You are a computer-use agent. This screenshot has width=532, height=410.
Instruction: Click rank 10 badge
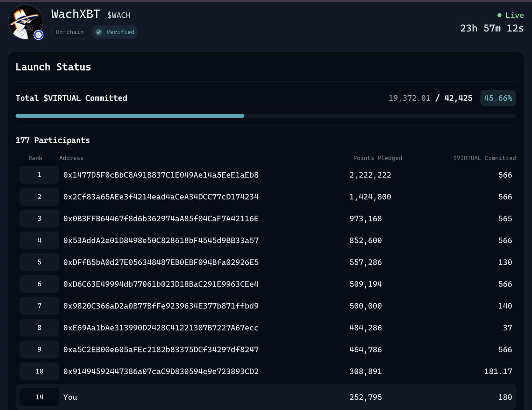[39, 371]
